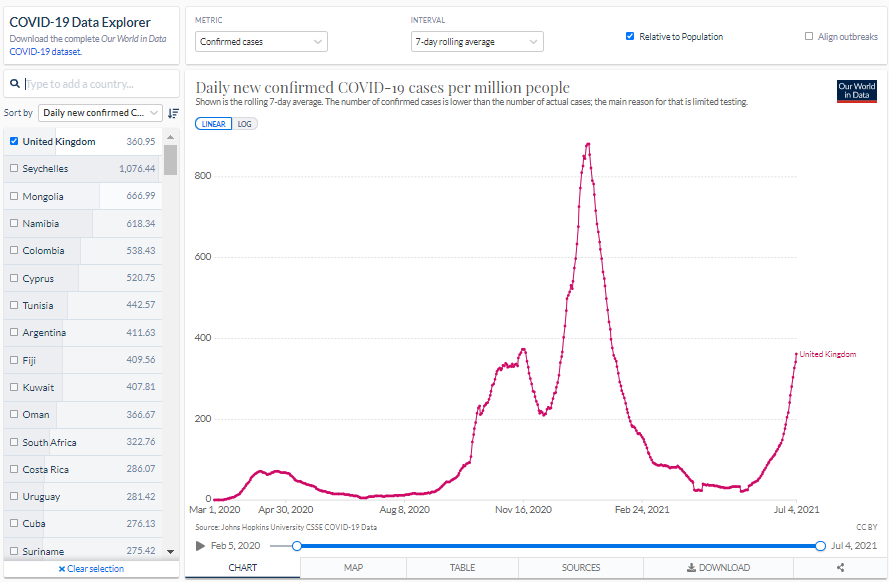Check the Seychelles checkbox
The width and height of the screenshot is (889, 582).
point(14,168)
